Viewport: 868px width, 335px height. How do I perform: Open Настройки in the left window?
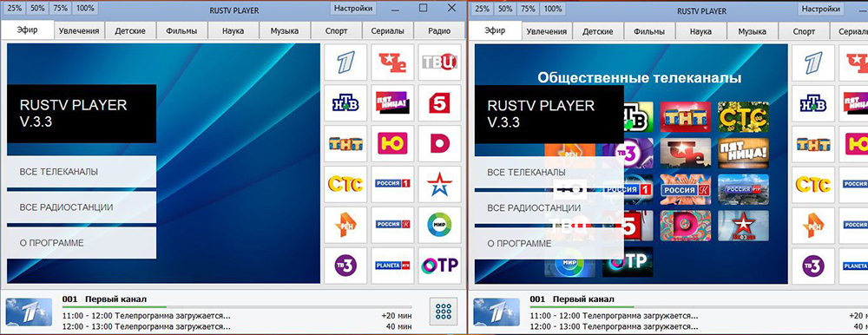point(354,9)
